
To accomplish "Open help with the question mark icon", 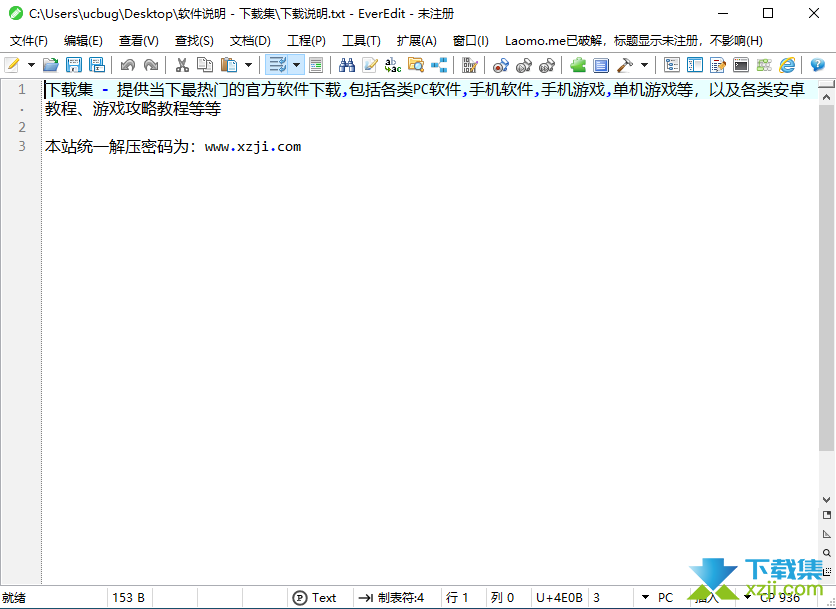I will (817, 65).
